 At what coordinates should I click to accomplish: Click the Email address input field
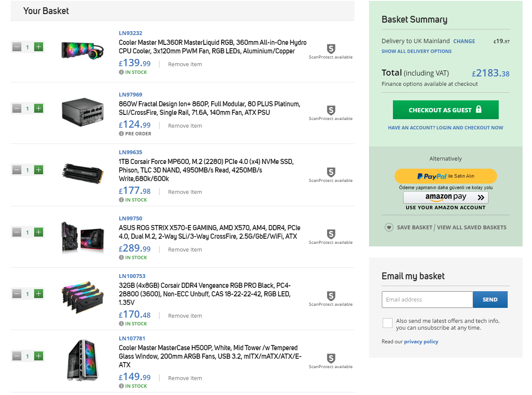click(427, 300)
